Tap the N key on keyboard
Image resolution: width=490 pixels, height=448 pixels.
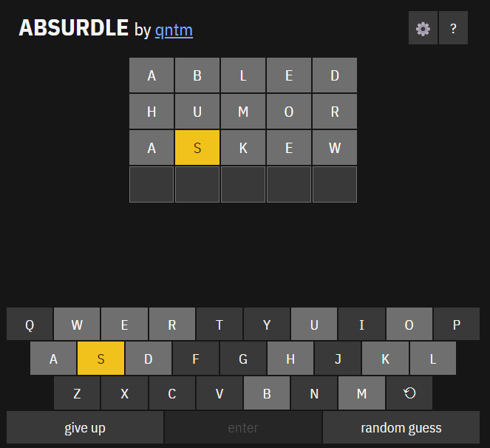click(314, 393)
